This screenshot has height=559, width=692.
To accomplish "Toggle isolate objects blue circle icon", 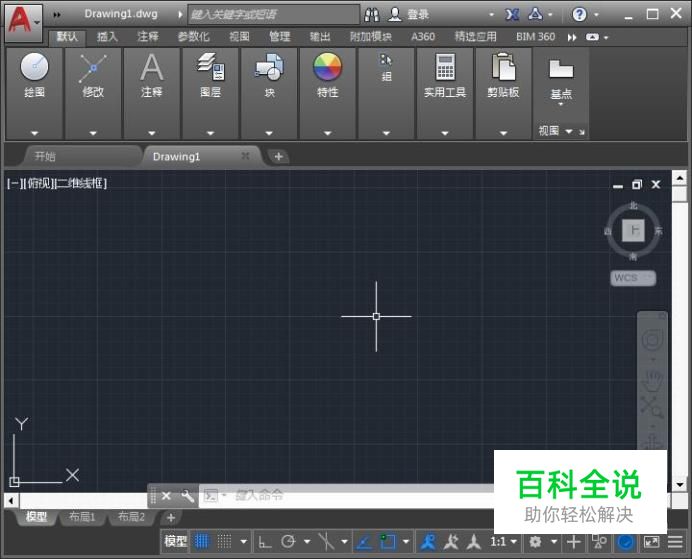I will pyautogui.click(x=625, y=542).
